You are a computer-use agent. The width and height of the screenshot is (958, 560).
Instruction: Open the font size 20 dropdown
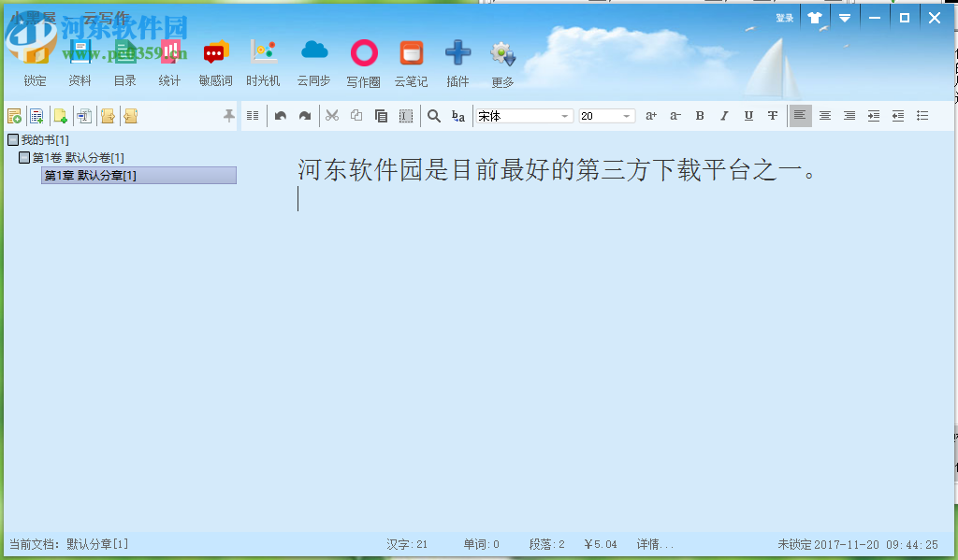[625, 115]
